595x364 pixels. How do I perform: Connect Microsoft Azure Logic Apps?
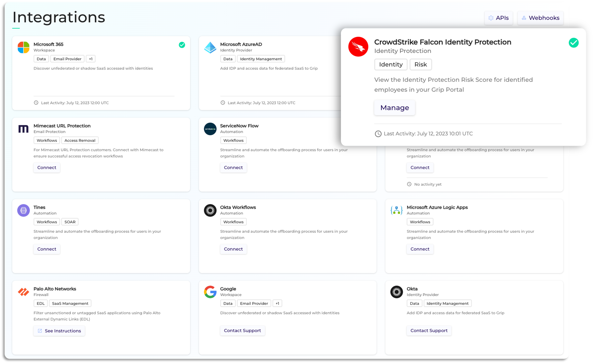(420, 249)
